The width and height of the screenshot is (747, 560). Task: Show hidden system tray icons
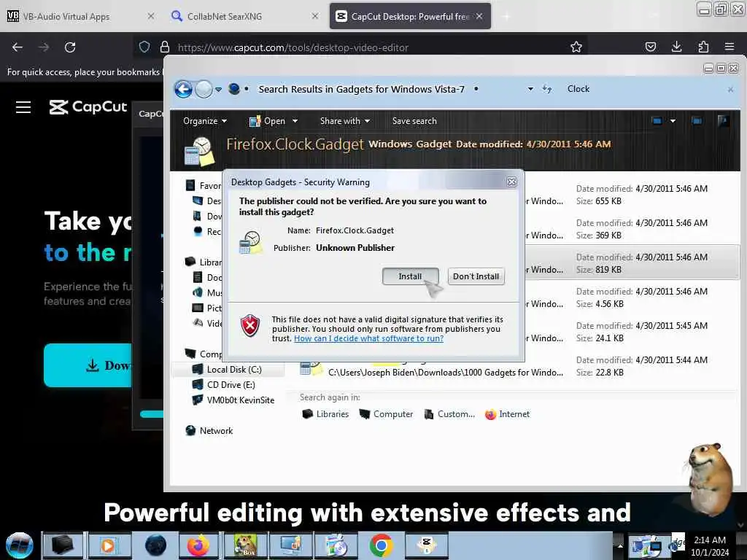point(620,546)
